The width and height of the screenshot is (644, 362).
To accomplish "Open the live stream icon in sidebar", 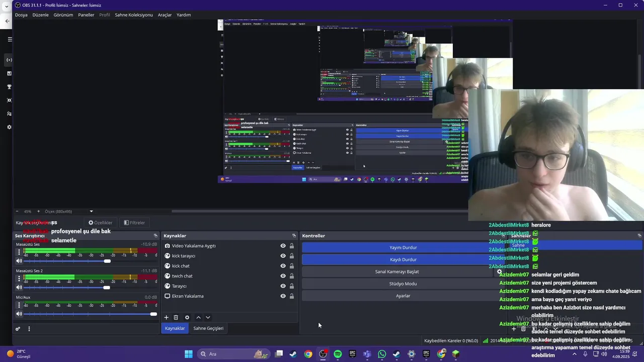I will (9, 60).
